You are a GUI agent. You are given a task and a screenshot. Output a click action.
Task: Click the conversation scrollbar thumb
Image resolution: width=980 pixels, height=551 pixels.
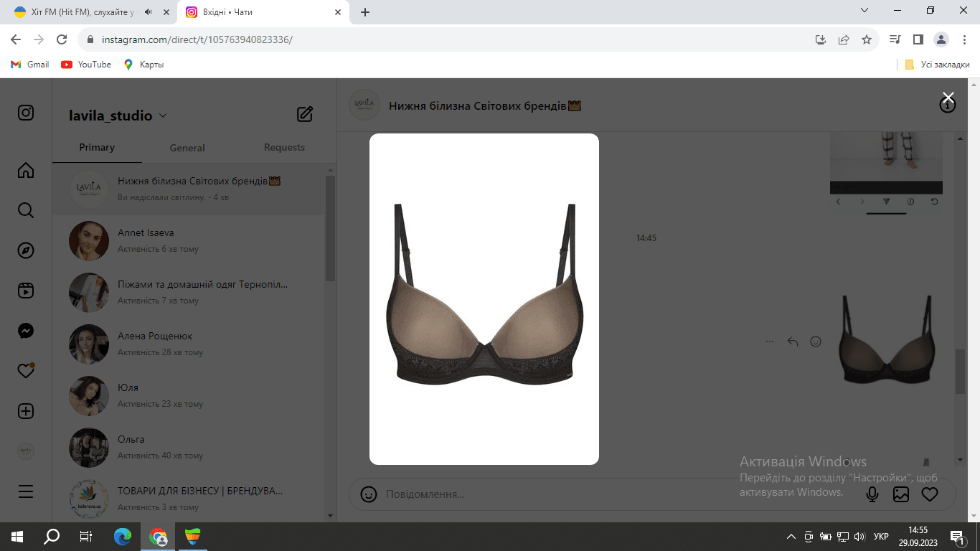(960, 371)
